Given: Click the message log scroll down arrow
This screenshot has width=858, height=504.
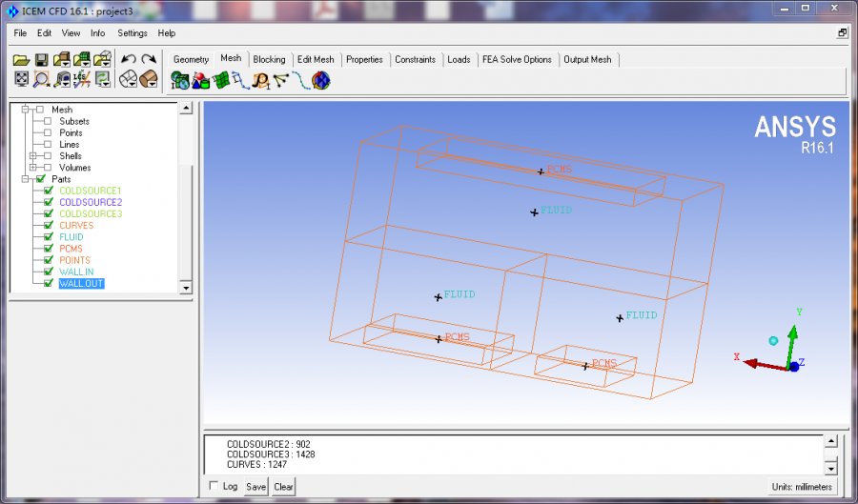Looking at the screenshot, I should [829, 468].
